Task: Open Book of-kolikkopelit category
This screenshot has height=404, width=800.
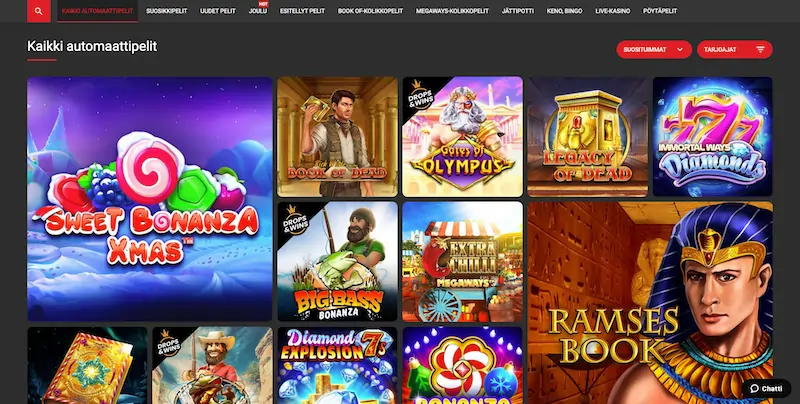Action: (370, 11)
